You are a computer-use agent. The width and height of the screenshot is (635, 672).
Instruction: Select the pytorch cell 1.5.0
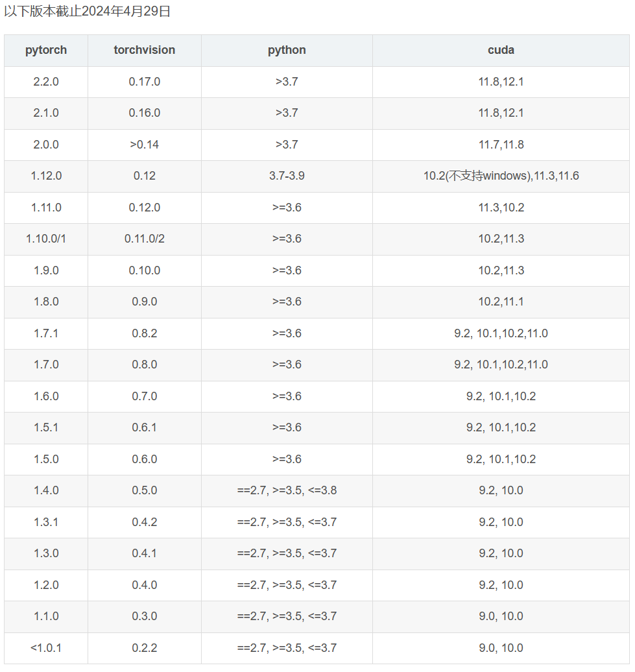(x=46, y=459)
